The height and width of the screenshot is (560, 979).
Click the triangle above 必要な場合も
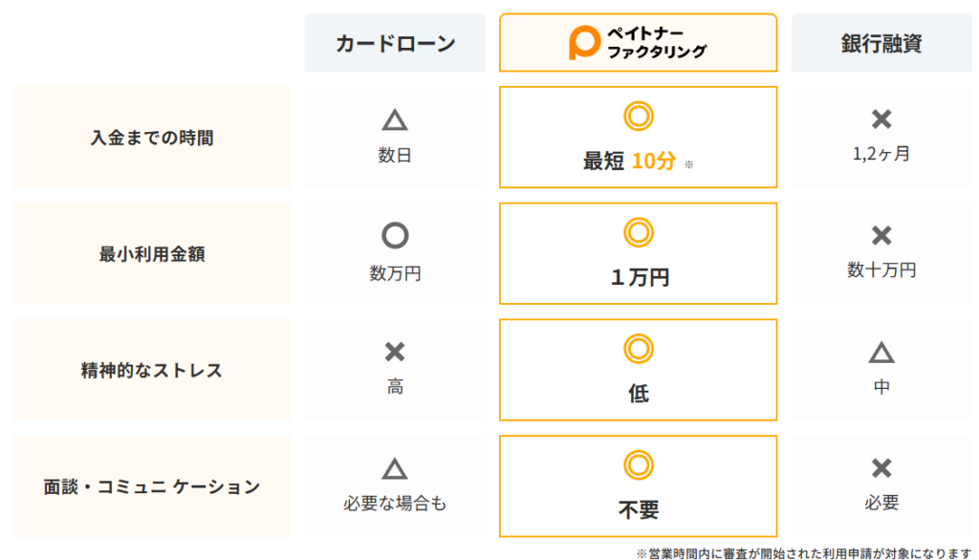coord(395,469)
